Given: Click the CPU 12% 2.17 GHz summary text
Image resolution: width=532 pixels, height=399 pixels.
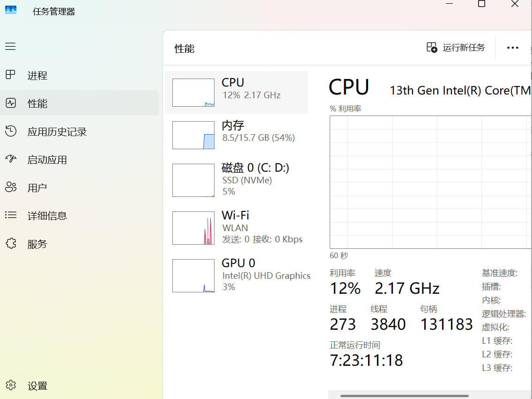Looking at the screenshot, I should [x=251, y=95].
